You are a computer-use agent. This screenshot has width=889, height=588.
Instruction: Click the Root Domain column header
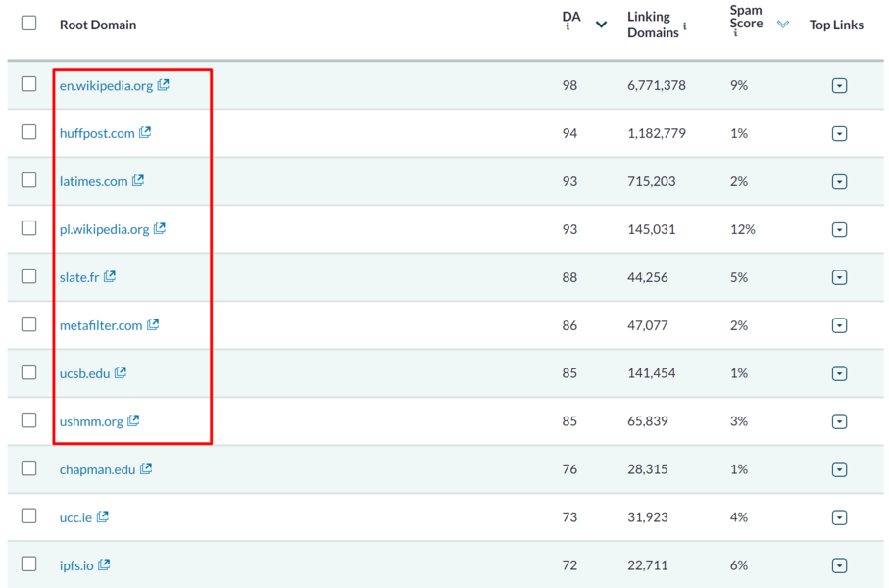click(x=98, y=24)
